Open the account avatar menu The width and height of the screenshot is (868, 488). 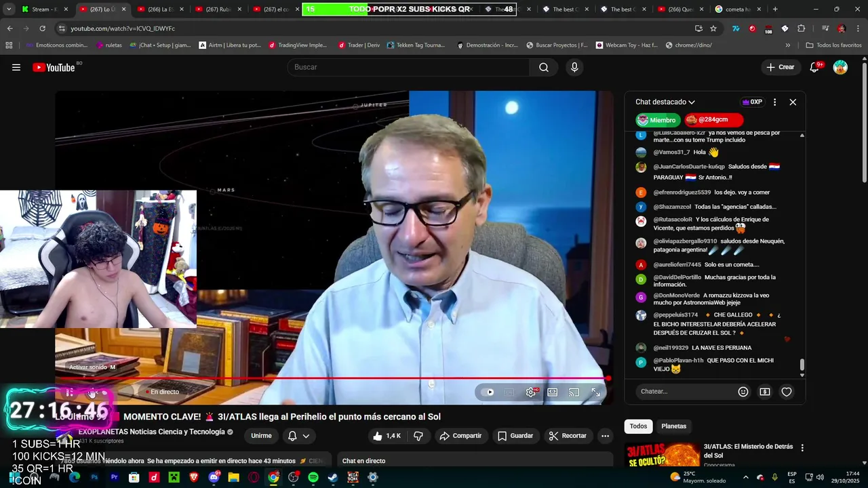[x=840, y=67]
